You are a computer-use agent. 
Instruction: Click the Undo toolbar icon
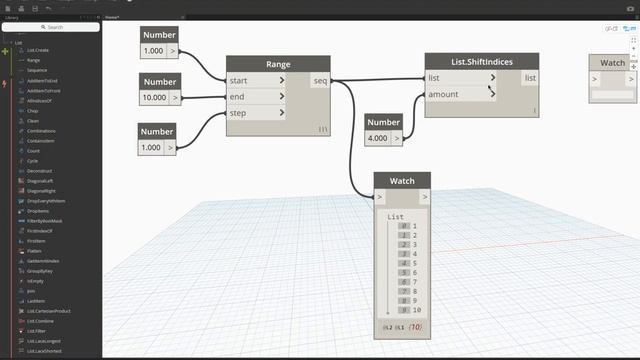[49, 8]
